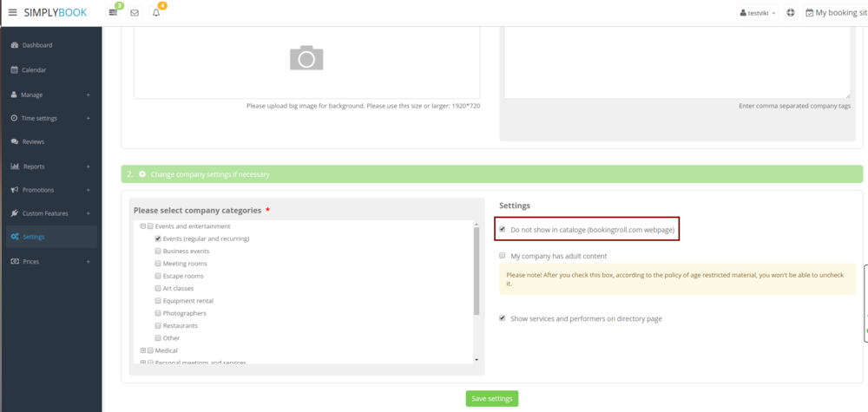The width and height of the screenshot is (868, 412).
Task: Open the tasks list icon with badge
Action: tap(113, 13)
